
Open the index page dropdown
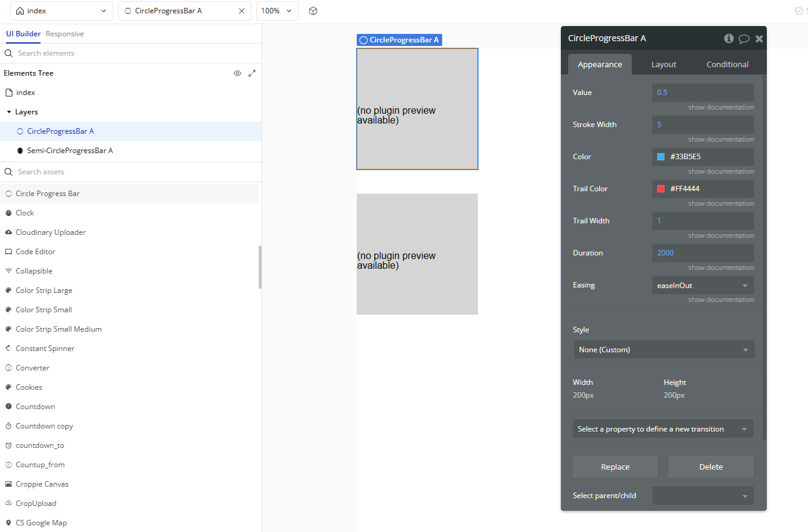(x=61, y=10)
